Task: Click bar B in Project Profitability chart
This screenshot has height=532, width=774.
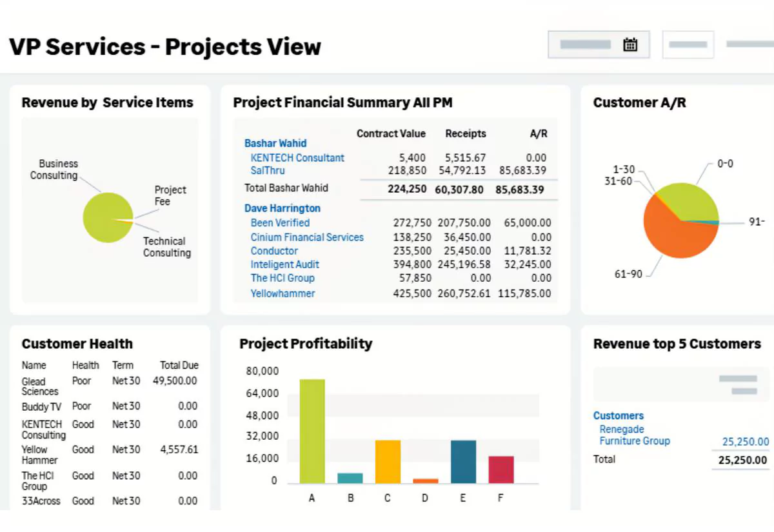Action: pyautogui.click(x=350, y=478)
